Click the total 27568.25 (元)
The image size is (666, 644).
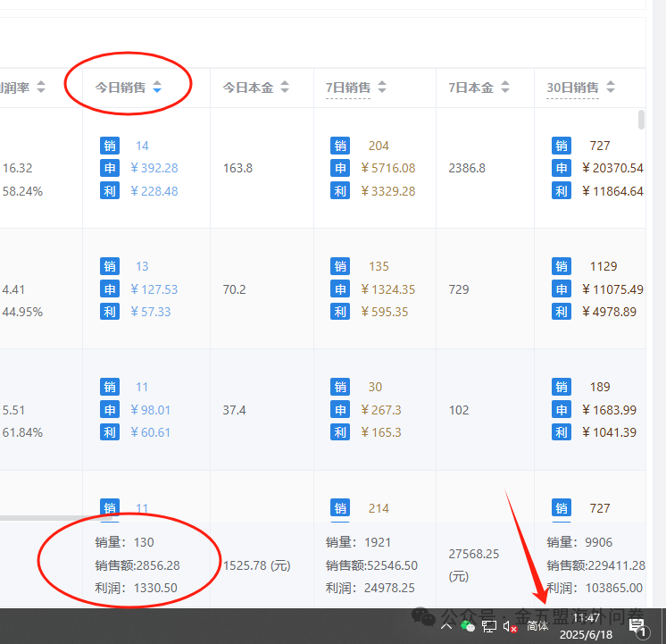click(473, 565)
